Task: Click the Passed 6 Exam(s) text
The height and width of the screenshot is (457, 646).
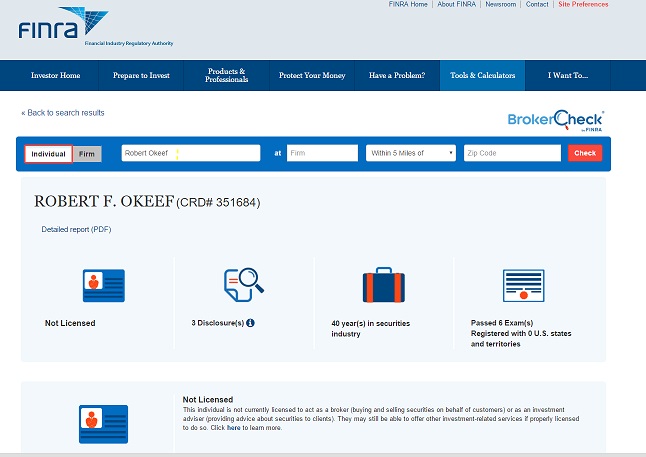Action: tap(502, 323)
